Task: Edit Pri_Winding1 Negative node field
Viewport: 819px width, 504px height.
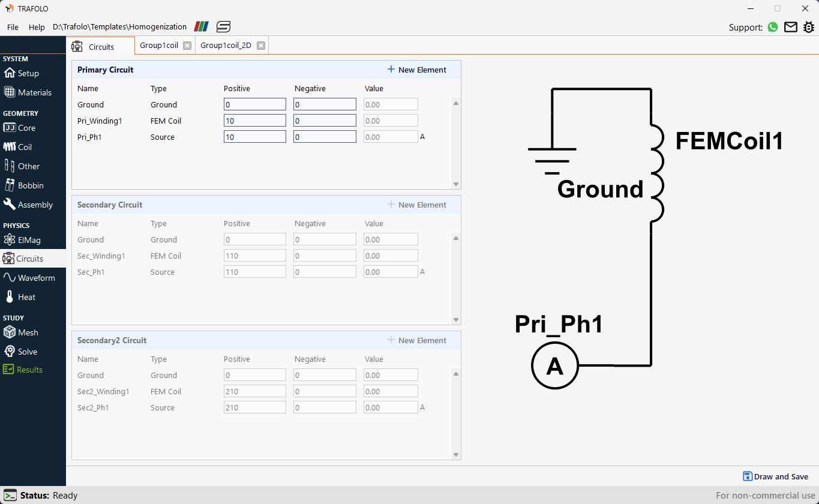Action: [x=325, y=121]
